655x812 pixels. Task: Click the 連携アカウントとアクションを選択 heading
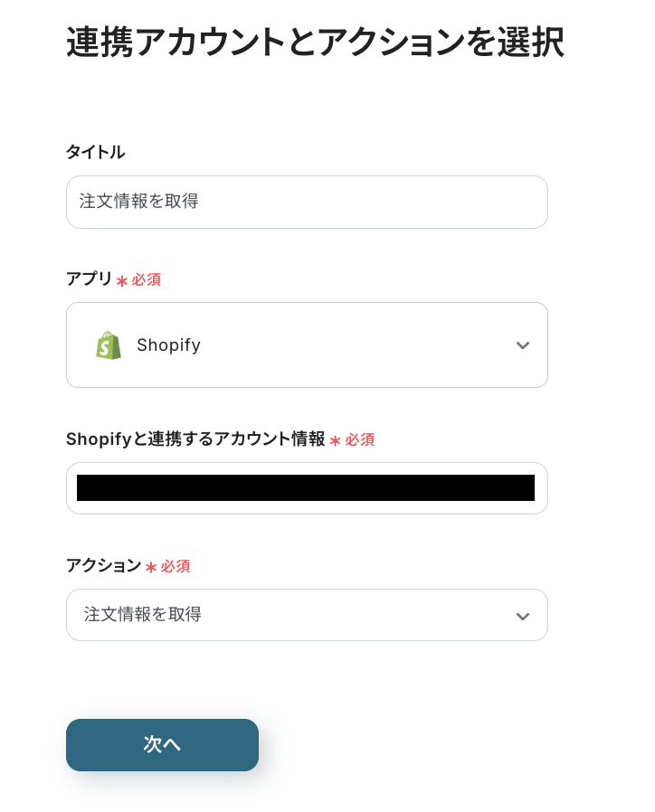point(315,42)
